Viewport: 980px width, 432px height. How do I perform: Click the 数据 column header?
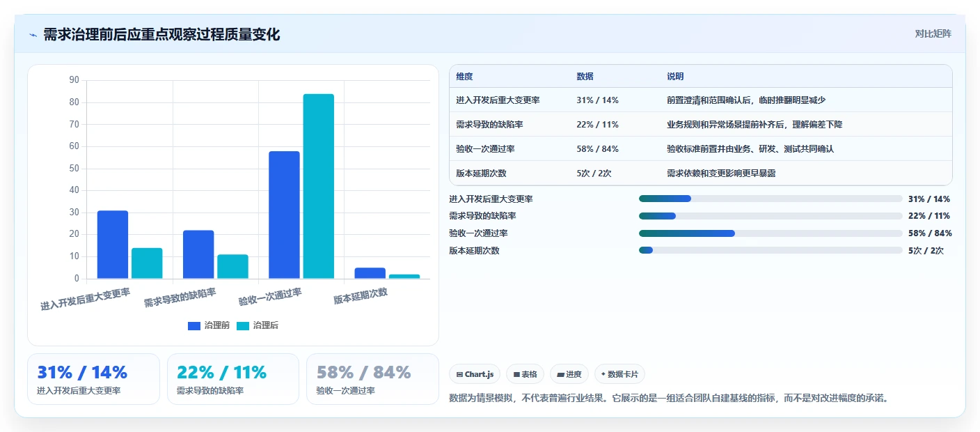click(585, 77)
